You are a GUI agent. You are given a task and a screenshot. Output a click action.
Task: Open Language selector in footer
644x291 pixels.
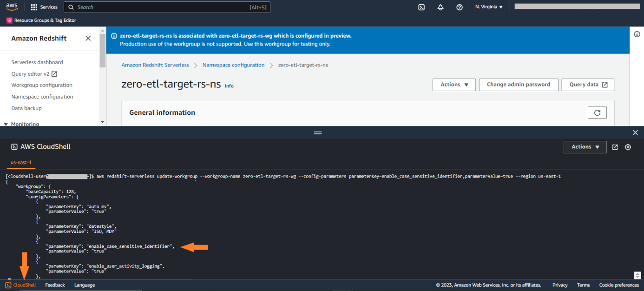coord(85,285)
